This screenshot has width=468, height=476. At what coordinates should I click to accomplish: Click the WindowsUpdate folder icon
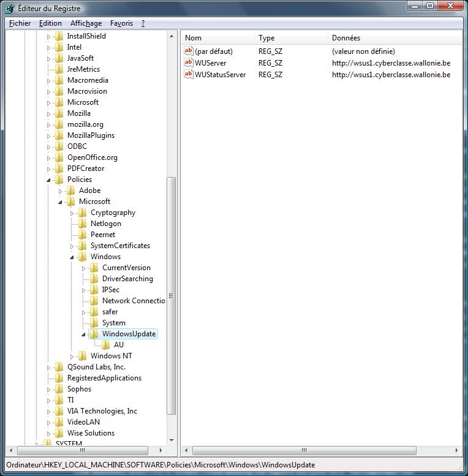click(x=94, y=334)
